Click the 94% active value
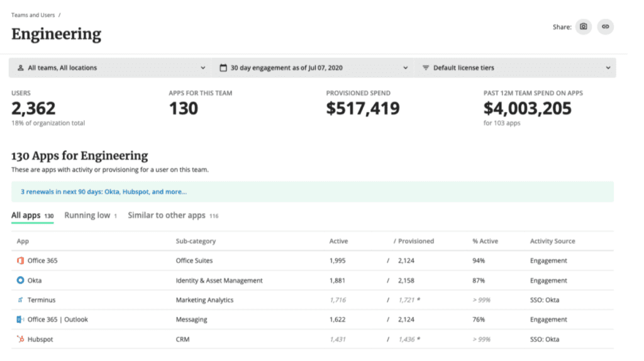The height and width of the screenshot is (361, 644). pos(479,260)
